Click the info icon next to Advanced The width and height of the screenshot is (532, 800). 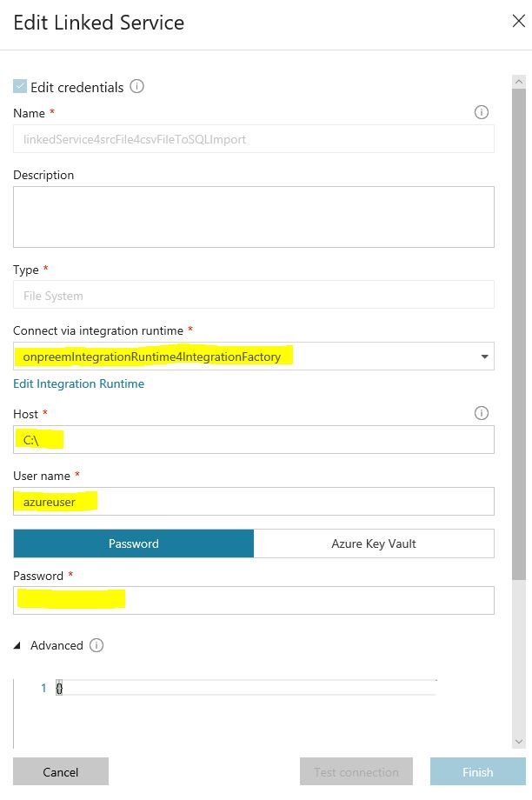point(96,645)
